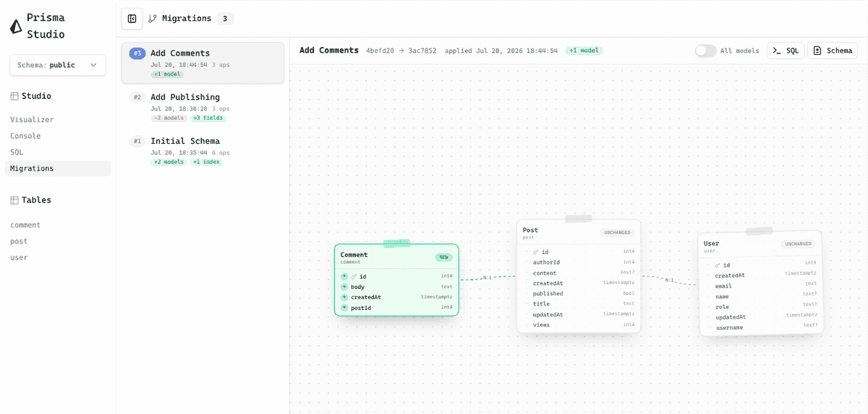Click the Comment model card title

click(354, 255)
